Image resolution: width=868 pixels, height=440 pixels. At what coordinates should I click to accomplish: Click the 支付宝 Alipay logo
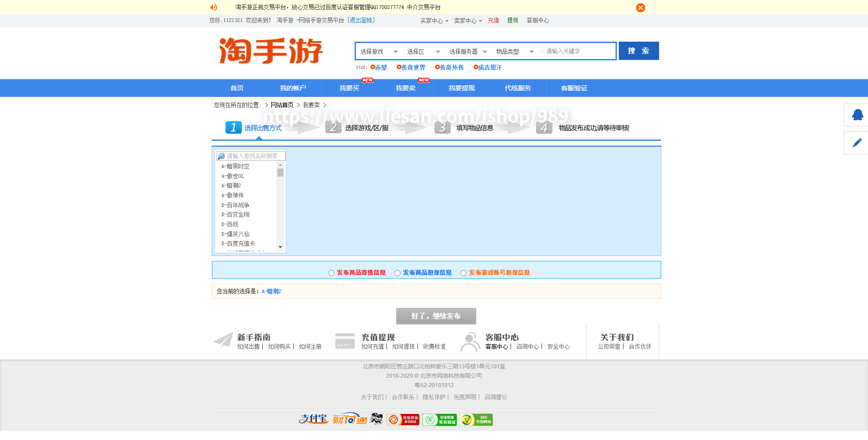(313, 419)
